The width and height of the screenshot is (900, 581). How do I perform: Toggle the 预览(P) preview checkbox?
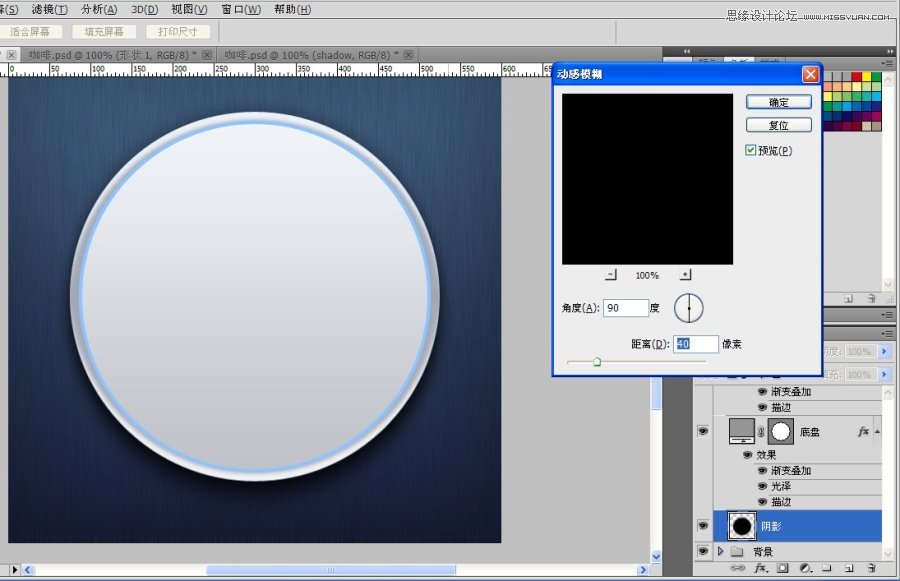coord(750,150)
